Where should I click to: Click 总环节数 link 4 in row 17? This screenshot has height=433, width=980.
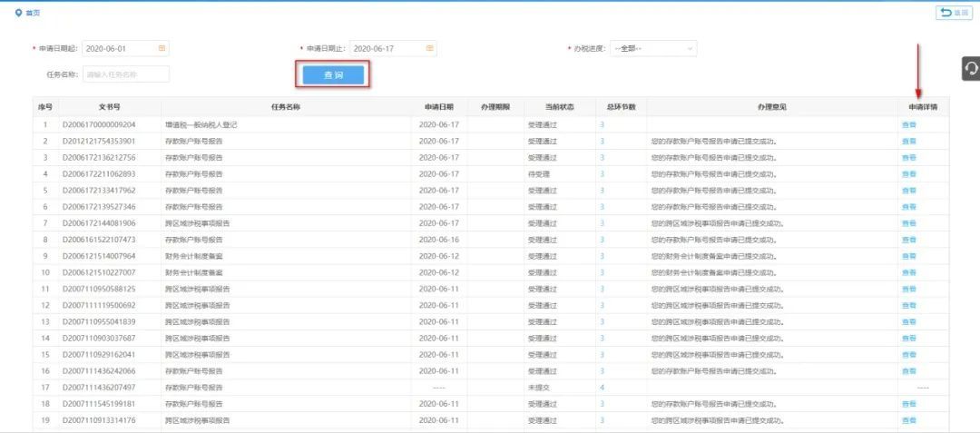602,388
